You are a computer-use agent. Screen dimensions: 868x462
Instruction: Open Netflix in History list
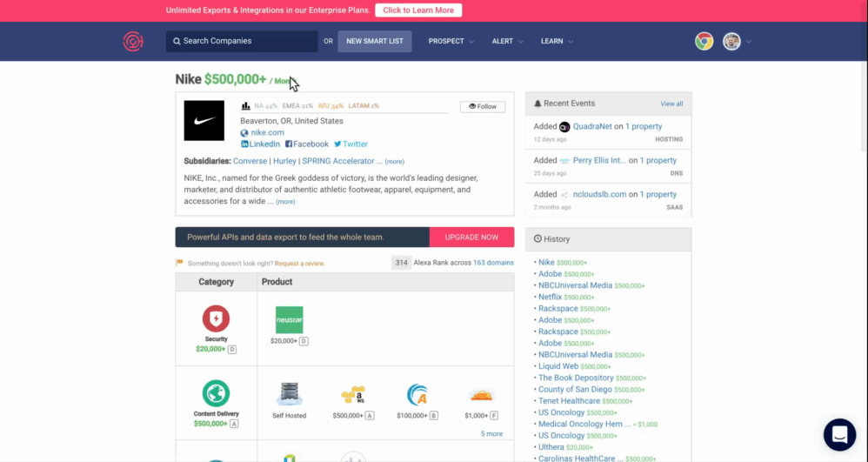point(550,297)
